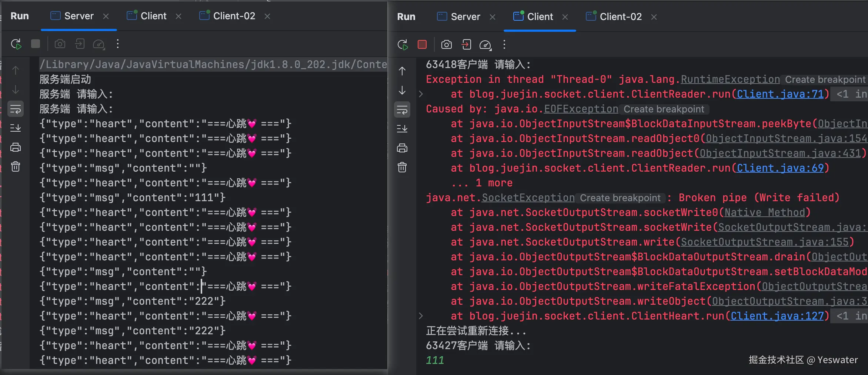Image resolution: width=868 pixels, height=375 pixels.
Task: Click the JDK path command line in Server console
Action: tap(213, 64)
